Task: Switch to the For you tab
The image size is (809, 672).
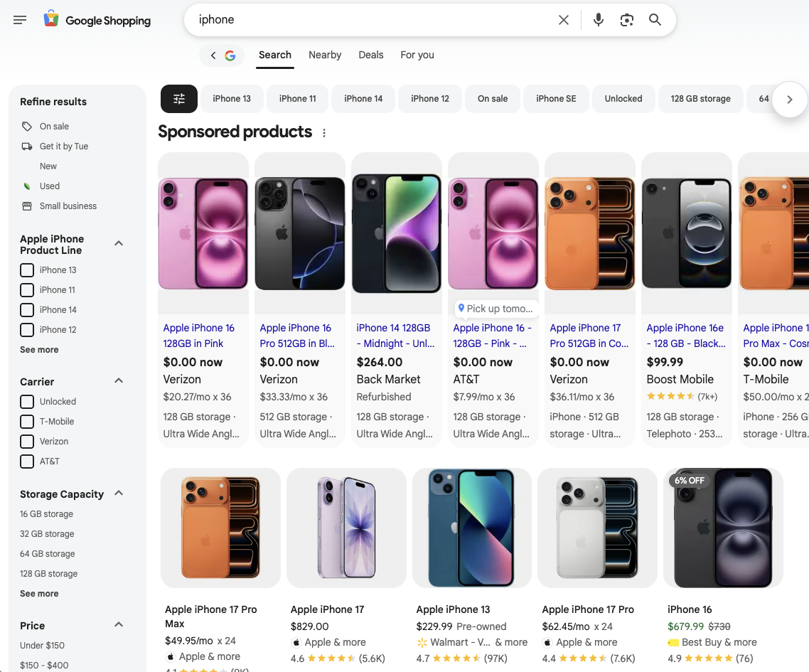Action: point(417,55)
